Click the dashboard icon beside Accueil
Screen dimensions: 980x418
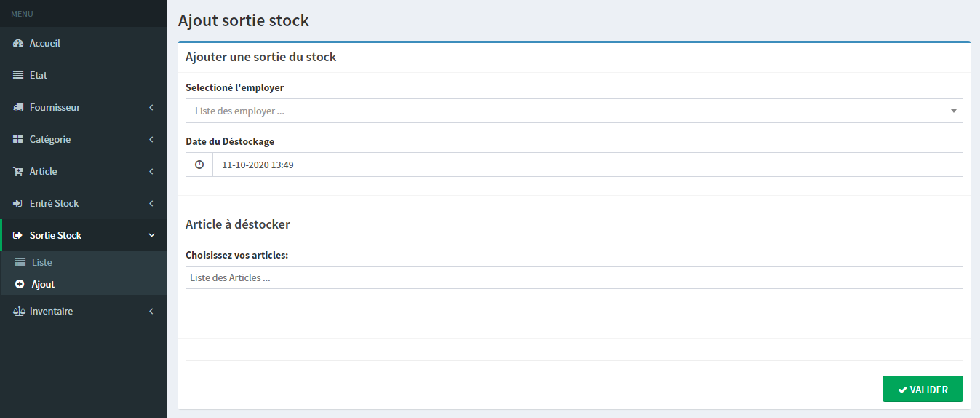click(x=18, y=44)
